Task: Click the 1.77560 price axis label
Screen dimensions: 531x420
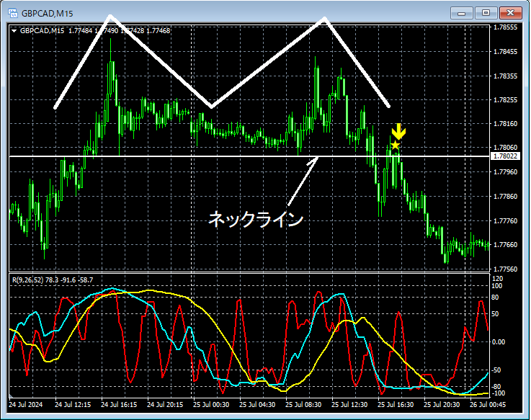Action: click(x=505, y=269)
